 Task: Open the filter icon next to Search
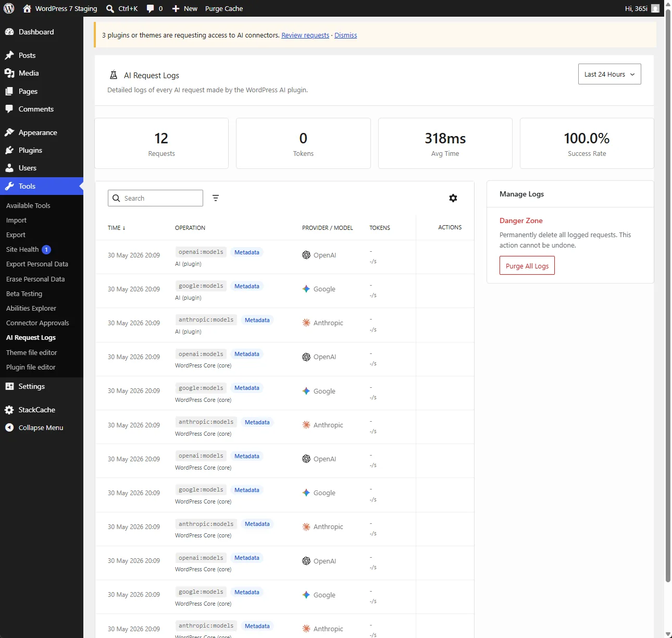216,198
